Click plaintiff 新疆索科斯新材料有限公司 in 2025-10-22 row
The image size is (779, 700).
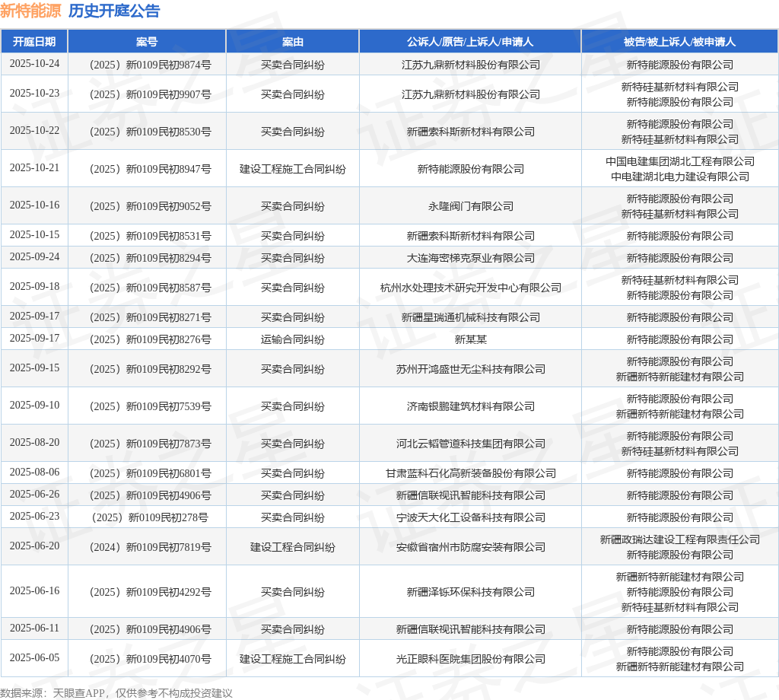click(470, 132)
